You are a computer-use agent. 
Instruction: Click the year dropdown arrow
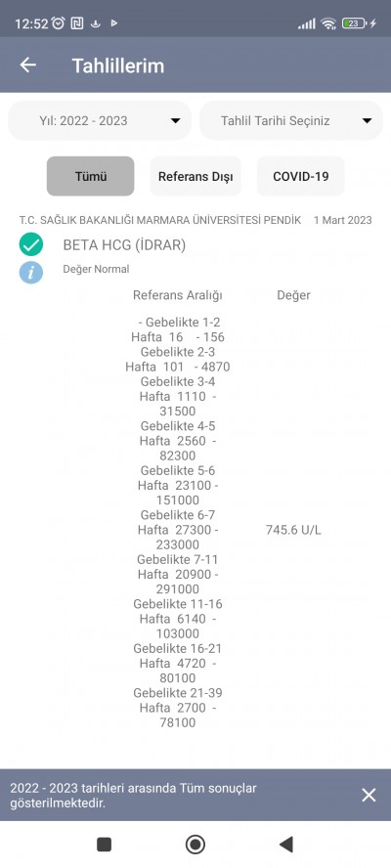(176, 120)
